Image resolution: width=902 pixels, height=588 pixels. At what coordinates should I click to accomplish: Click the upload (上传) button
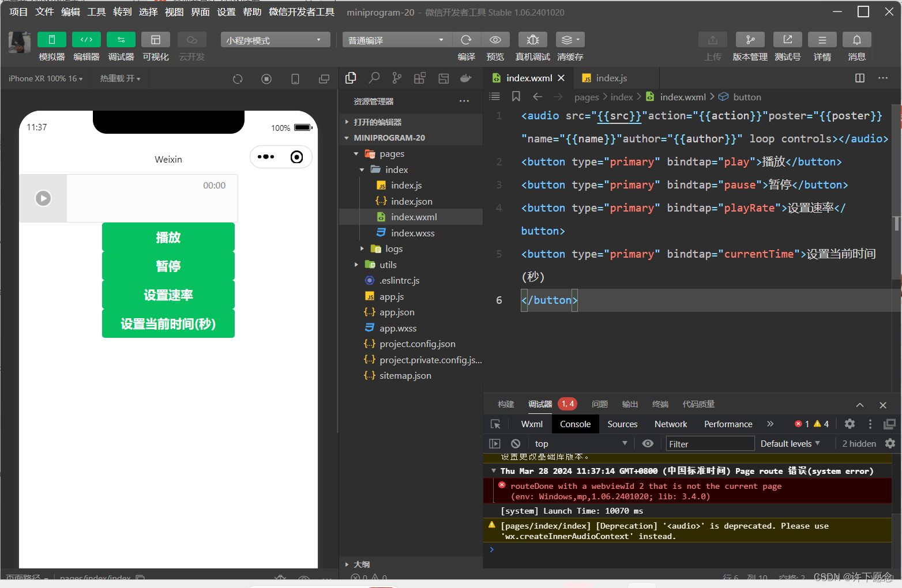point(713,39)
